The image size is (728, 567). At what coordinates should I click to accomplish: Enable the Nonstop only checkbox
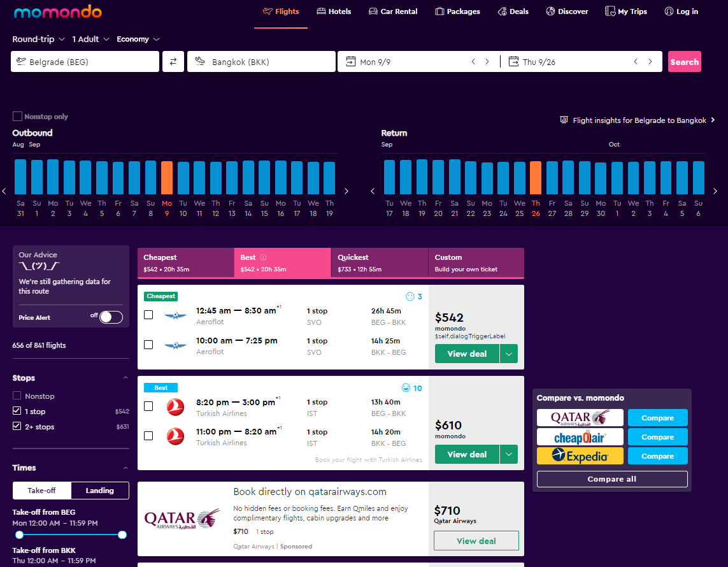[x=17, y=116]
